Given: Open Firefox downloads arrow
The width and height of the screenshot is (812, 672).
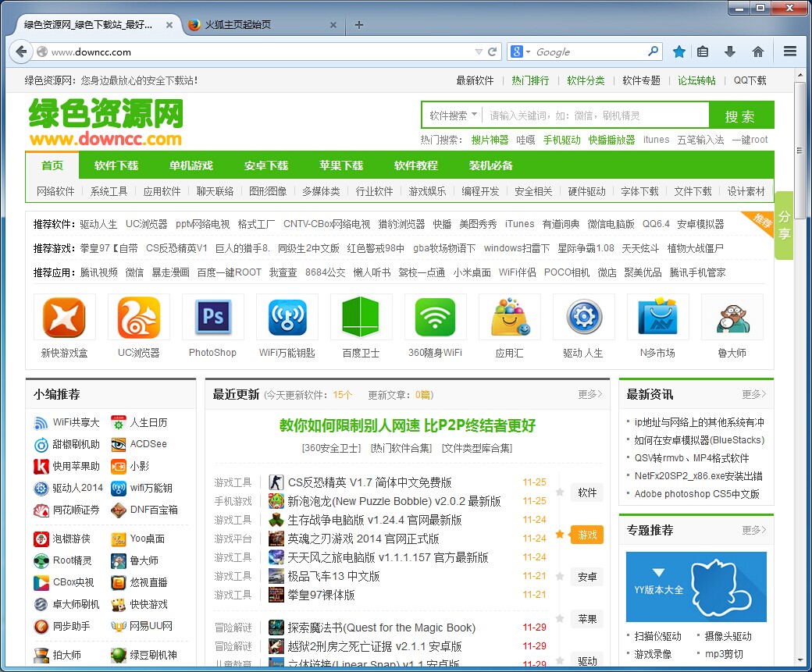Looking at the screenshot, I should point(729,52).
